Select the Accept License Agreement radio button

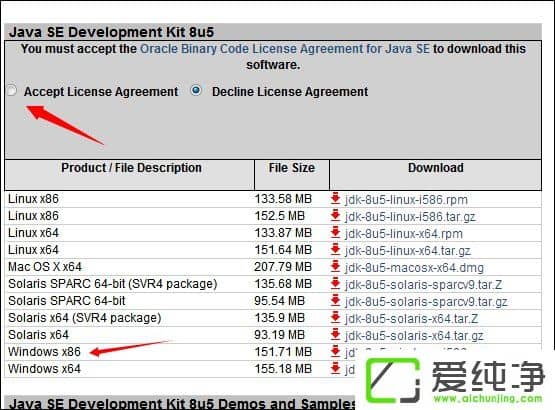coord(12,91)
